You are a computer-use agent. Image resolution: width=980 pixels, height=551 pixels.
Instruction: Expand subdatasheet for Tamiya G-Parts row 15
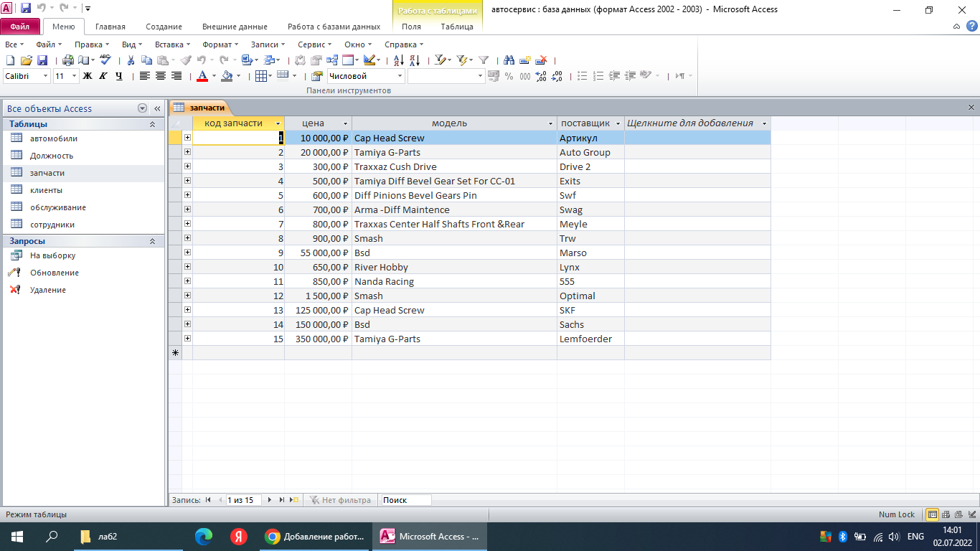pyautogui.click(x=187, y=339)
